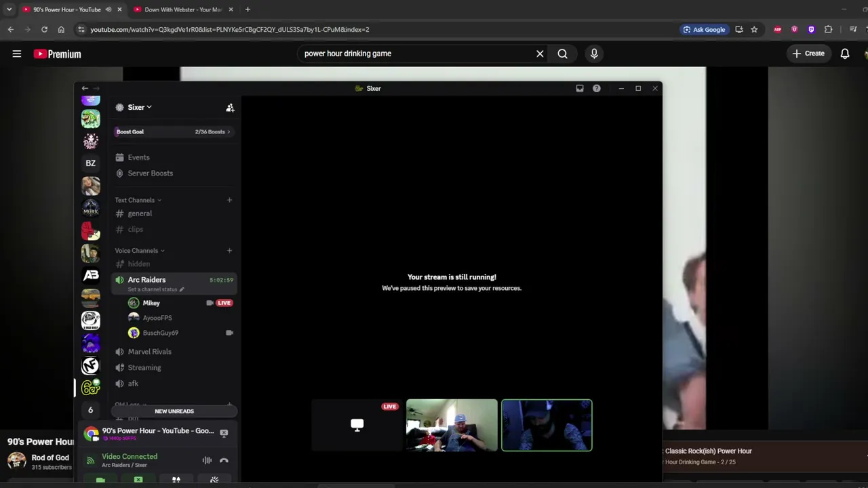Open YouTube notifications bell
868x488 pixels.
point(845,54)
